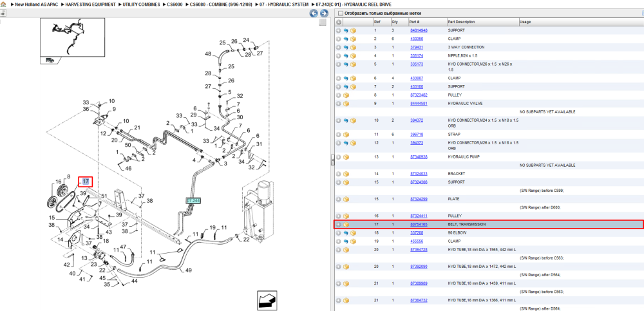Click box icon for PULLEY ref 16
The image size is (644, 311).
click(x=346, y=216)
